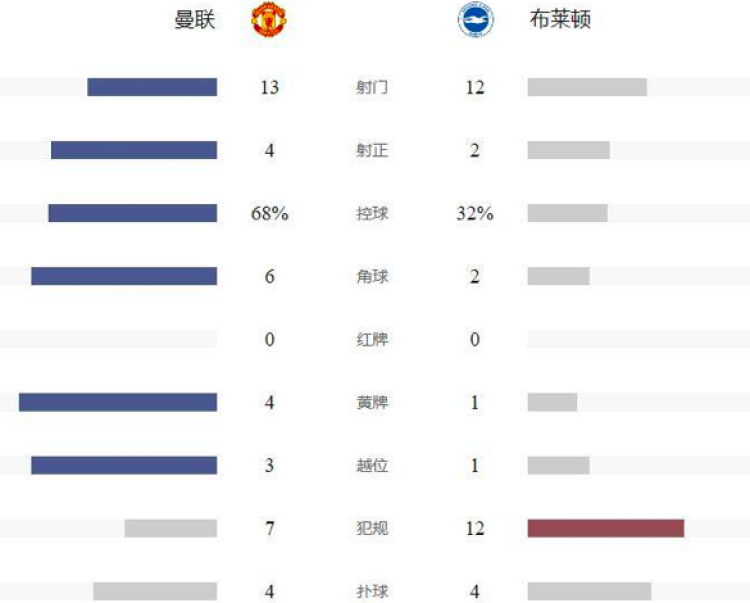Click the 射正 stat label

click(x=372, y=150)
